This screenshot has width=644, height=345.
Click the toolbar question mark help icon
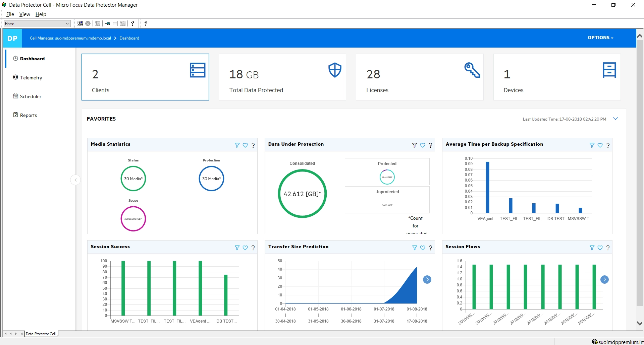(132, 23)
